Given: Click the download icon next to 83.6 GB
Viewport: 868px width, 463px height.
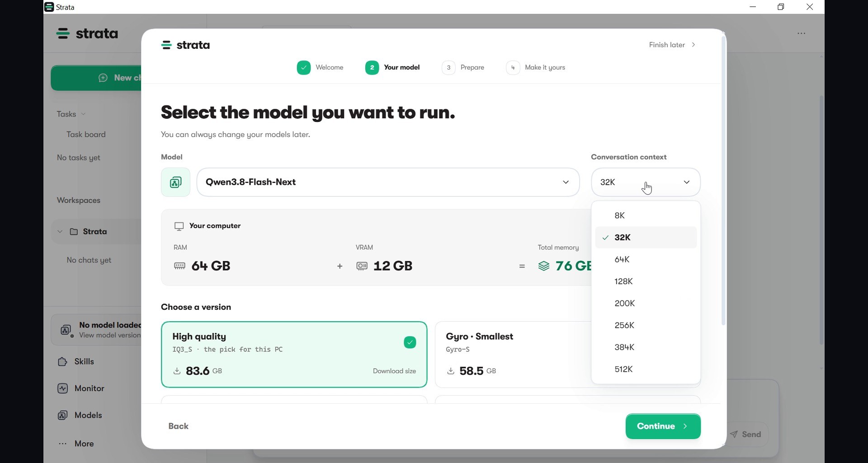Looking at the screenshot, I should point(177,371).
